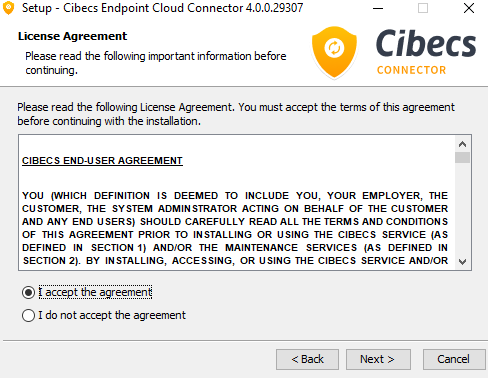The image size is (488, 378).
Task: Select "I do not accept the agreement"
Action: 28,315
